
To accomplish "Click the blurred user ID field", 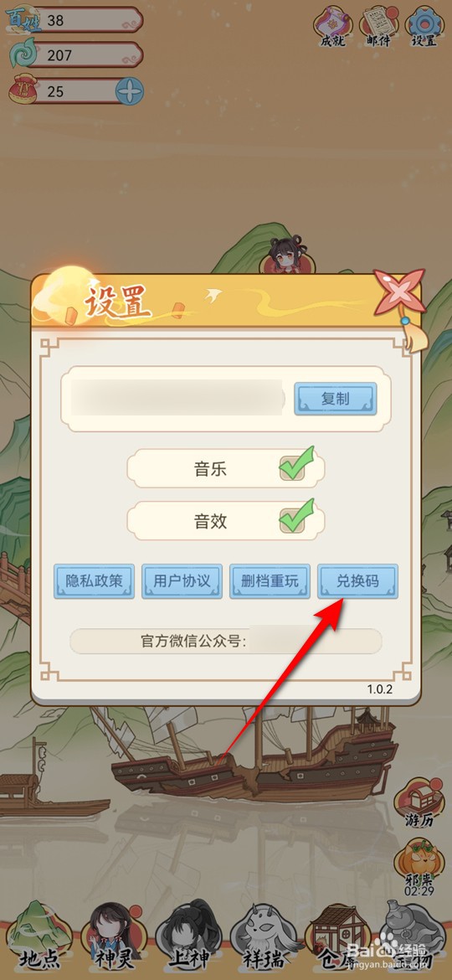I will tap(177, 398).
